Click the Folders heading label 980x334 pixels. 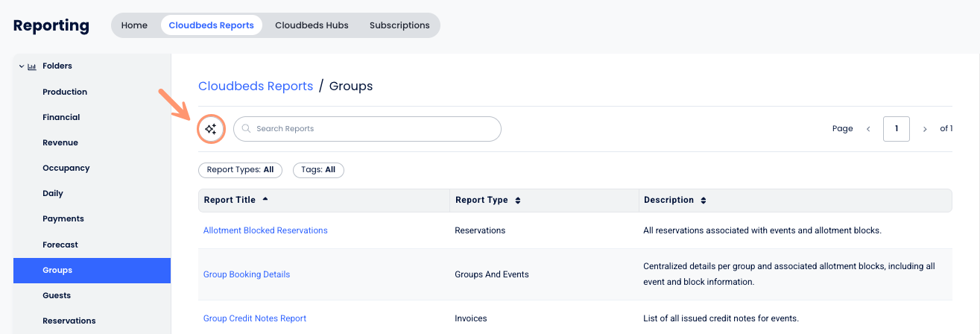[57, 66]
